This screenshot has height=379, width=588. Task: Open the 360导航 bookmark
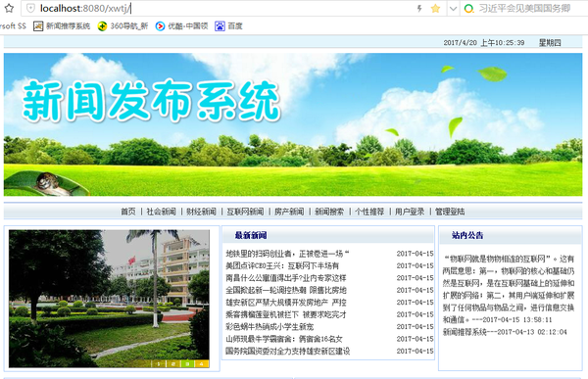(x=122, y=25)
